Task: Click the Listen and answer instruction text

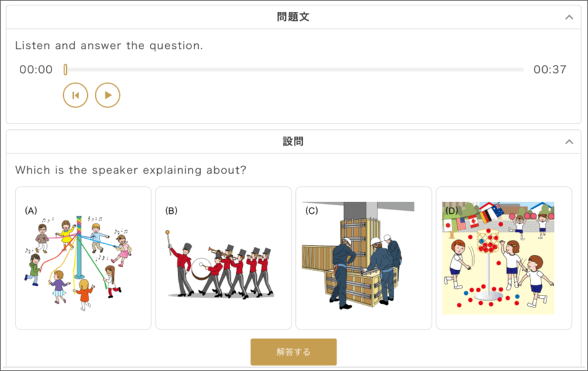Action: pos(109,46)
